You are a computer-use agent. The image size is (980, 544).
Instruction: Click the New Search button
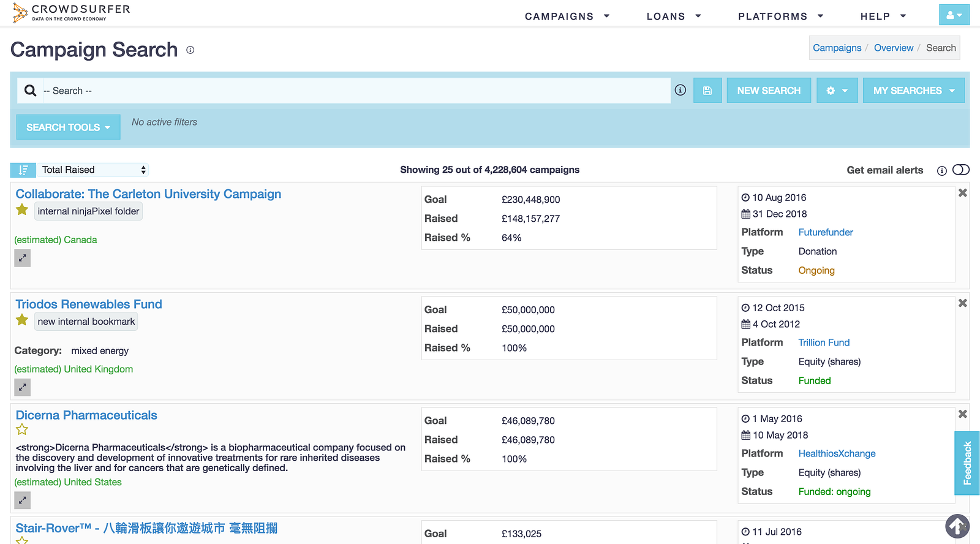[769, 91]
